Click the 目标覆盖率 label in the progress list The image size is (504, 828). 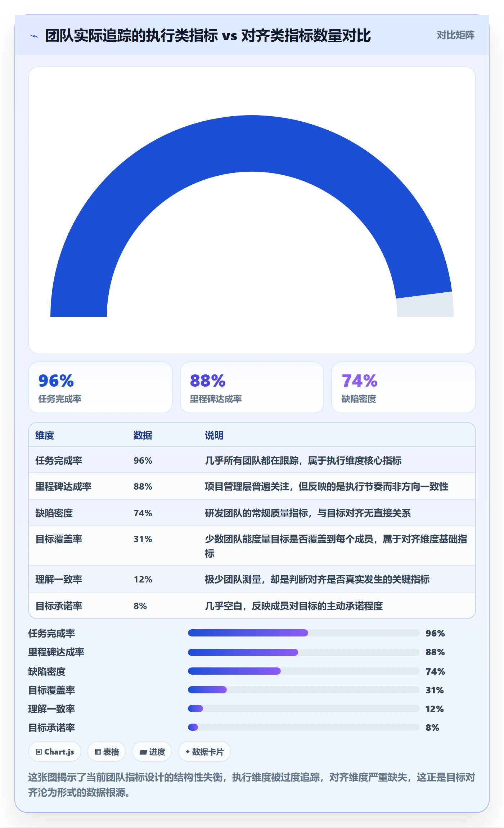[51, 690]
